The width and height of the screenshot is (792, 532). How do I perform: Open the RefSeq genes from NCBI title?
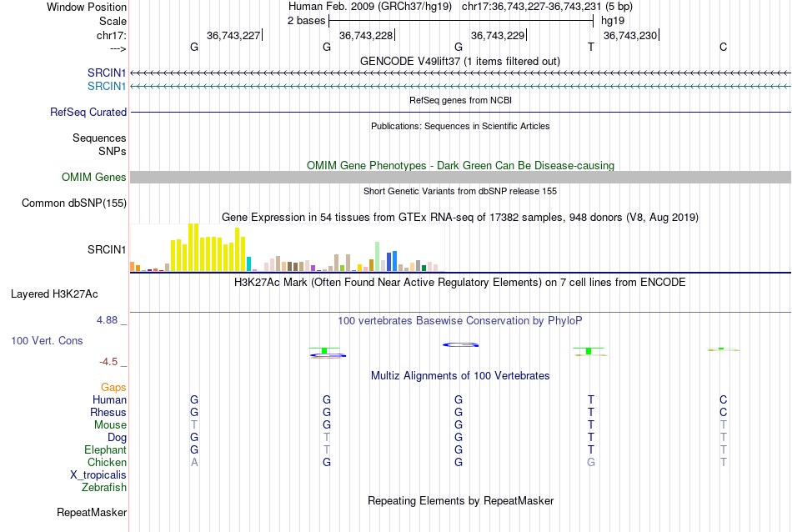(x=460, y=100)
